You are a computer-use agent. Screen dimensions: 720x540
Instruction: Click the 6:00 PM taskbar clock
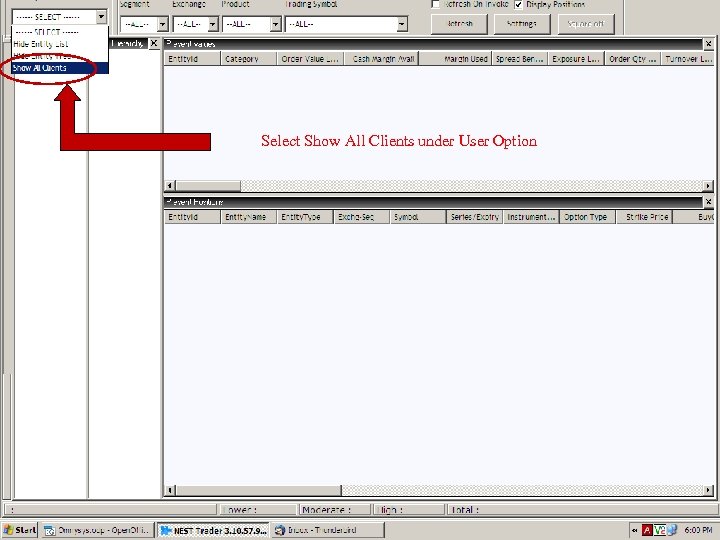(698, 530)
